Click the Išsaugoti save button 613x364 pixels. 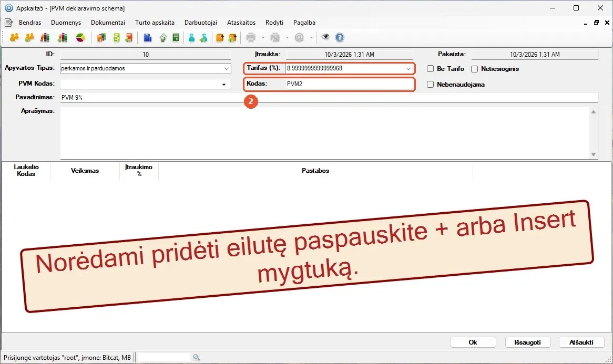pos(528,342)
